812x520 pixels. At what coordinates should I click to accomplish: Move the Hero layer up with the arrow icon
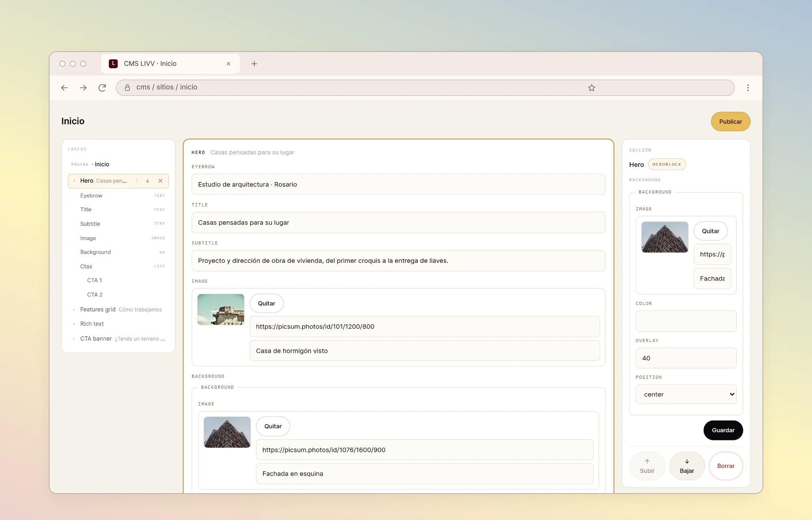click(x=137, y=181)
